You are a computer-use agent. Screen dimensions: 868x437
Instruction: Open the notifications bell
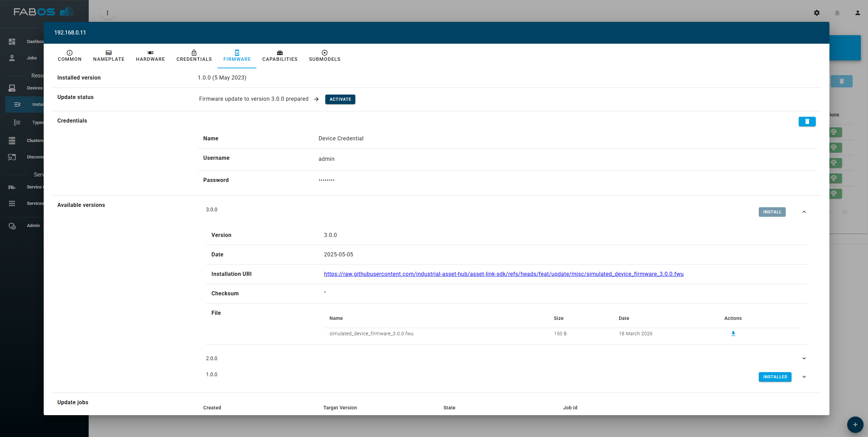[837, 13]
